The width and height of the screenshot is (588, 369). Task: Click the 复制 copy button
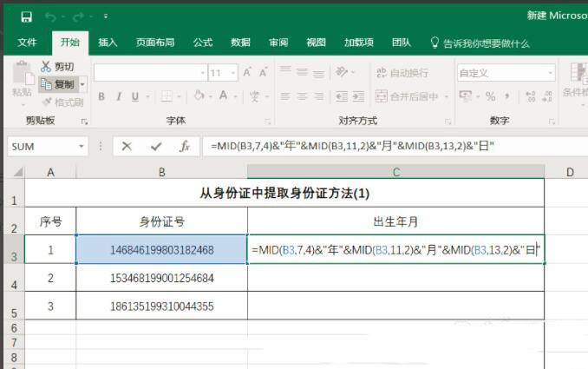click(x=58, y=84)
